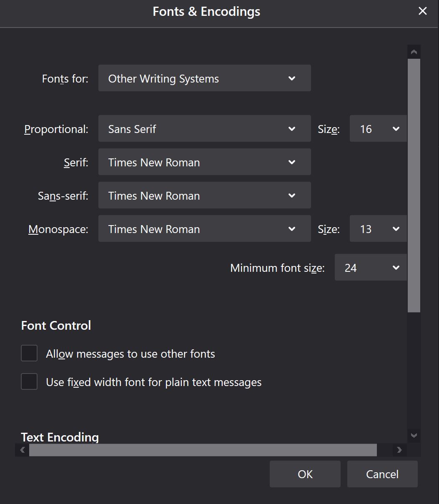Open the Fonts for writing system dropdown
Screen dimensions: 439x504
point(204,78)
